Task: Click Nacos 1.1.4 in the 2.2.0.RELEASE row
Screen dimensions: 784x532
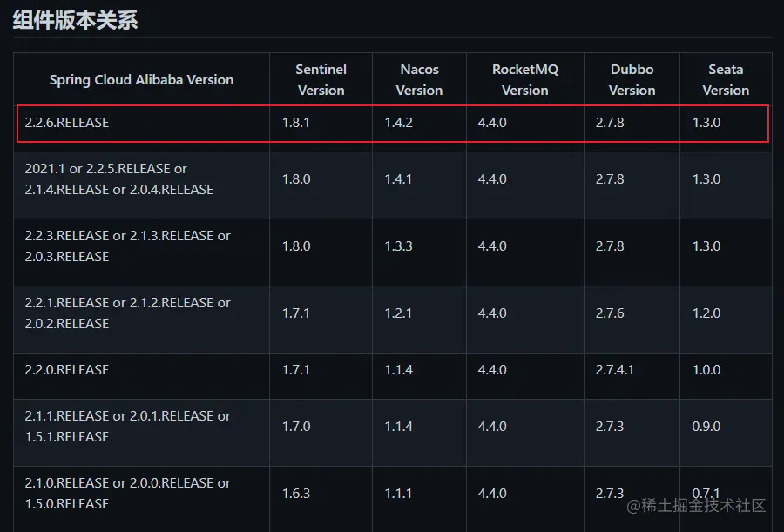Action: [398, 369]
